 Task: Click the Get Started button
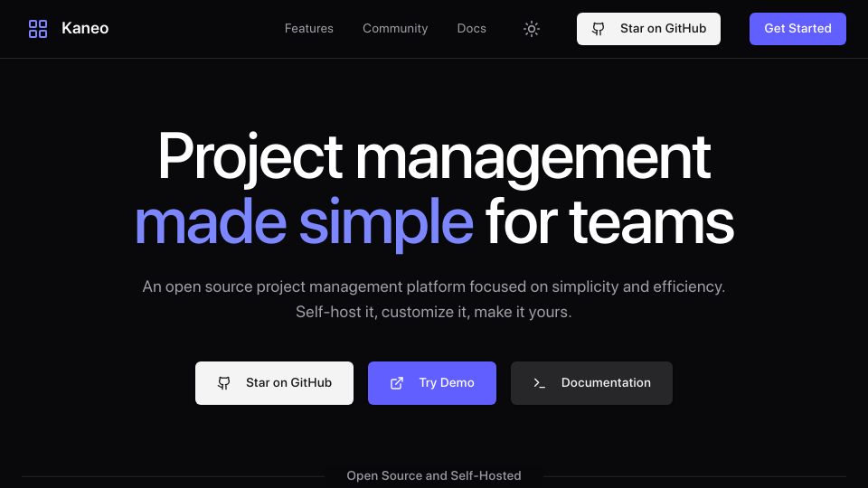pyautogui.click(x=797, y=29)
